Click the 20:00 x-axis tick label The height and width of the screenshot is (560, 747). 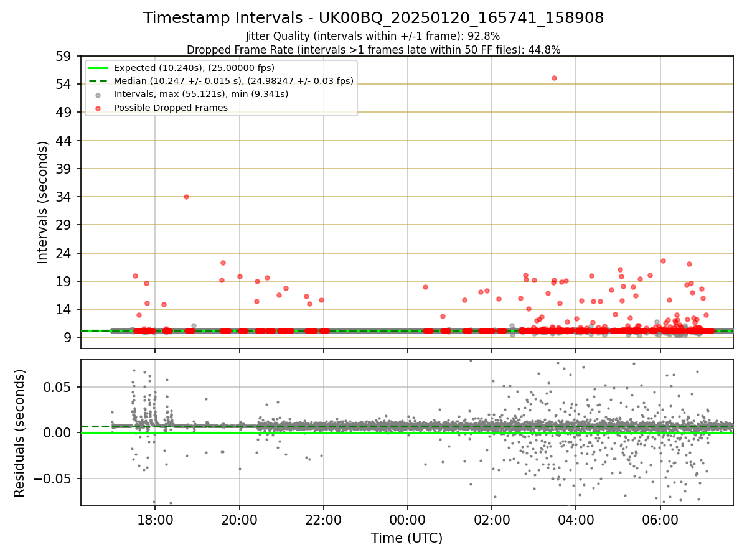click(239, 520)
